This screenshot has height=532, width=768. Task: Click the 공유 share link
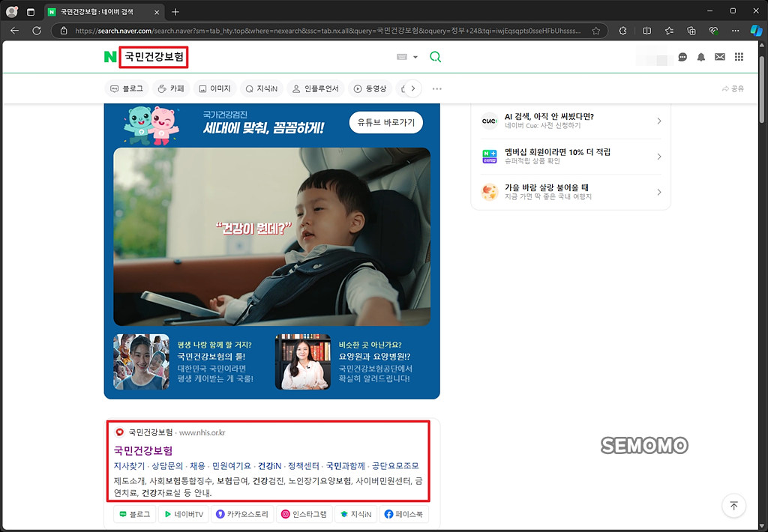733,88
